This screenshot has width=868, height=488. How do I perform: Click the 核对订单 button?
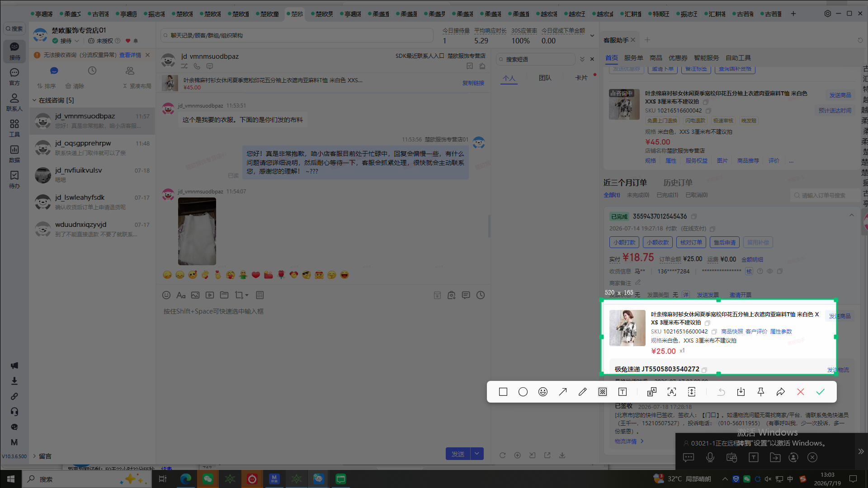click(691, 242)
